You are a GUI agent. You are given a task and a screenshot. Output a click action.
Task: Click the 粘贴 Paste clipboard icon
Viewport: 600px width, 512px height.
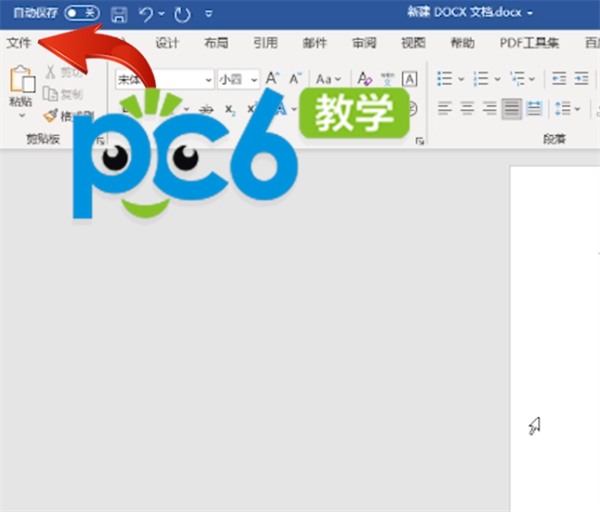click(x=22, y=79)
